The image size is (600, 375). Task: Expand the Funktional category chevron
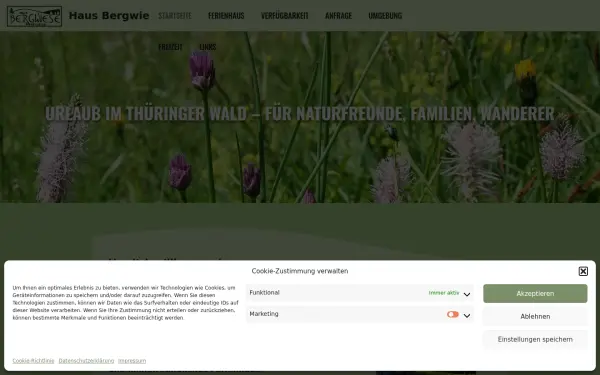coord(467,294)
